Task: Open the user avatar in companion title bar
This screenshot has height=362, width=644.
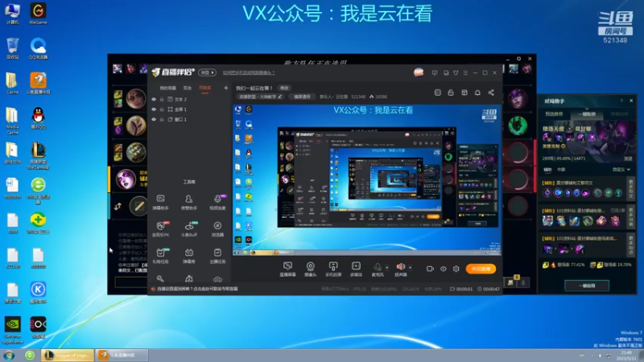Action: (x=419, y=72)
